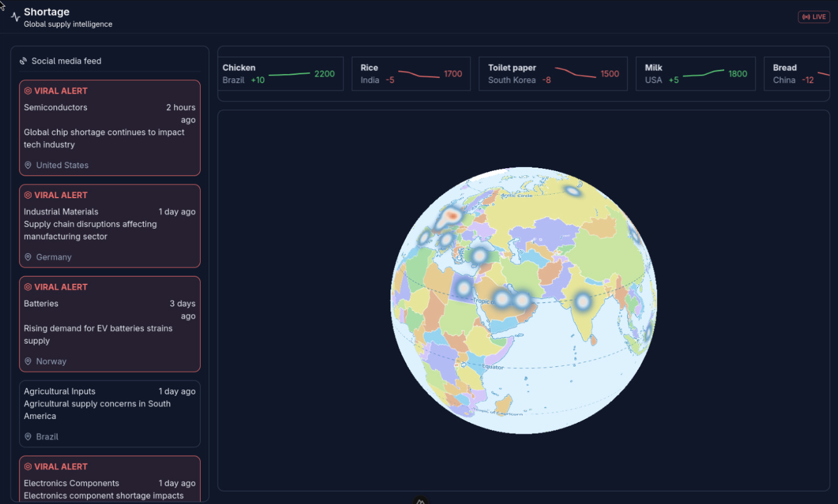Click the "Global supply intelligence" subtitle
This screenshot has width=838, height=504.
point(68,24)
